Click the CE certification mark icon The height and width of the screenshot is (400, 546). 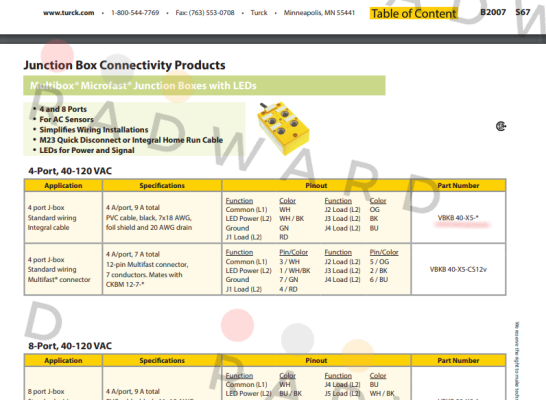tap(501, 126)
